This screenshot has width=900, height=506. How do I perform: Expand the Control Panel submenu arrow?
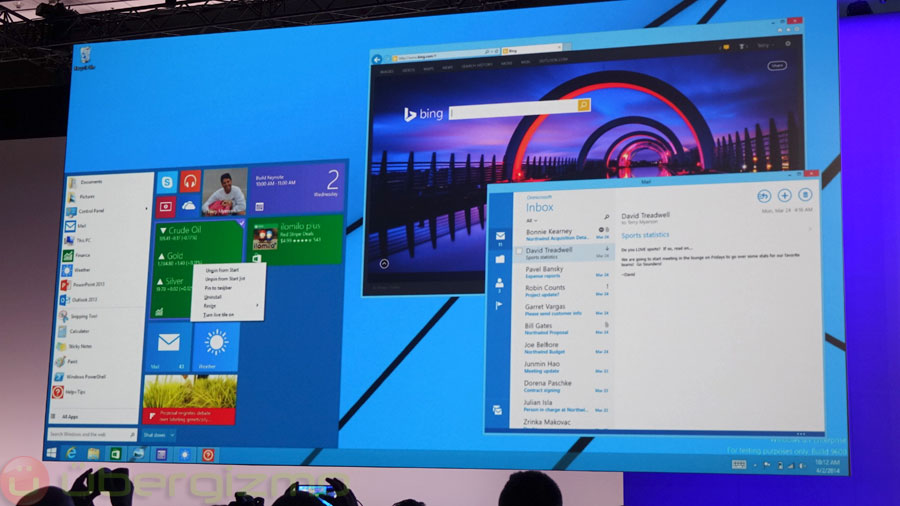146,210
